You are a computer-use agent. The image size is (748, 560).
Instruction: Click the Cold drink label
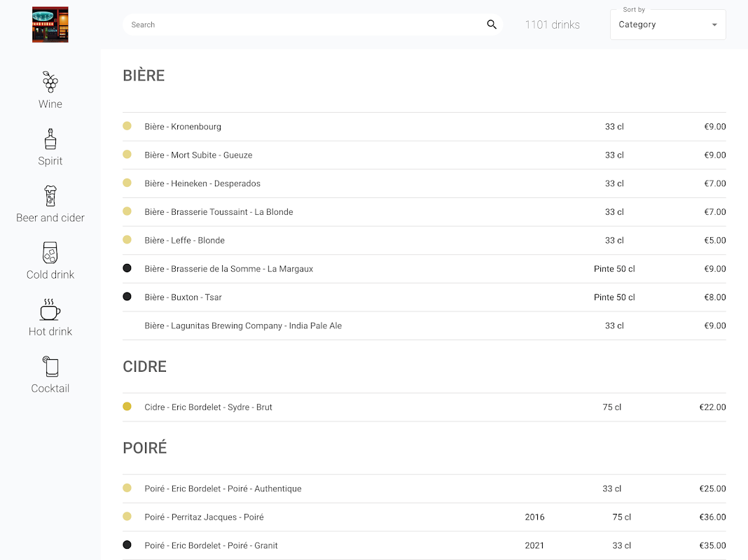click(50, 274)
